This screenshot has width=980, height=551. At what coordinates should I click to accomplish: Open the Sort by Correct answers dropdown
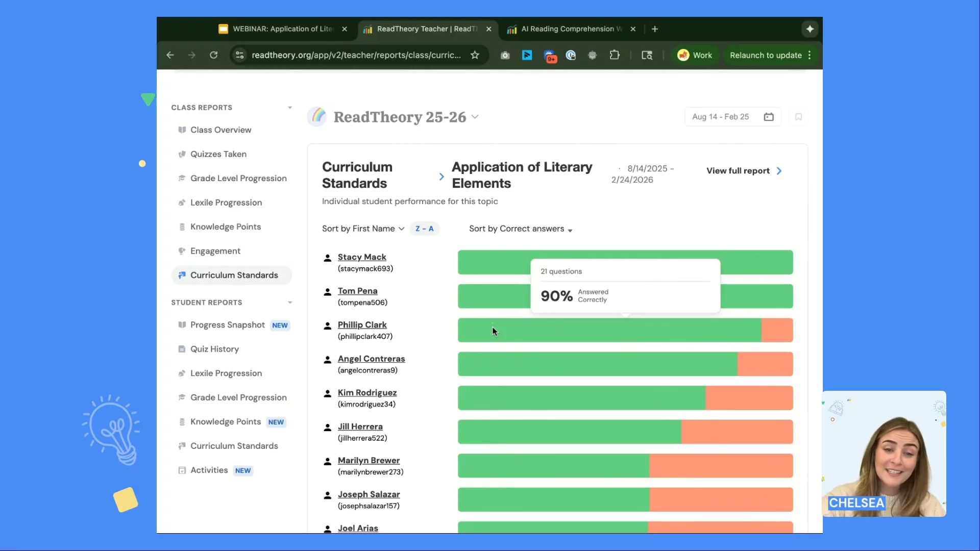coord(520,229)
